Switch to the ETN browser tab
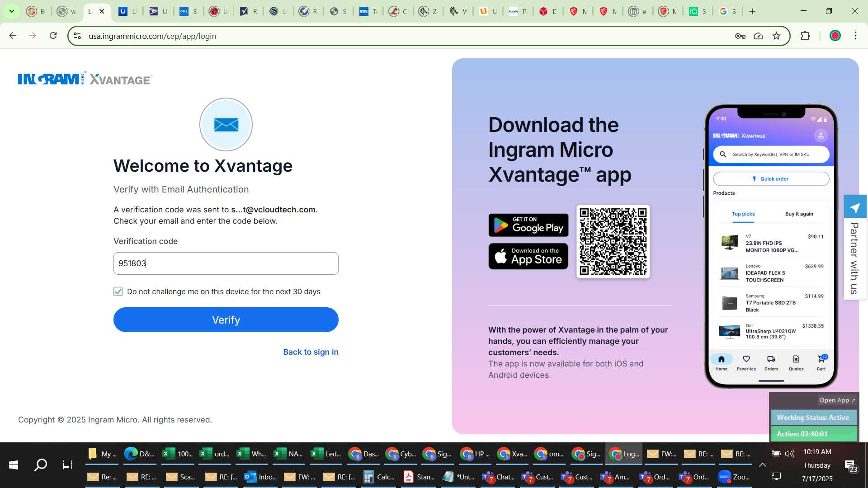The height and width of the screenshot is (488, 868). pos(368,11)
